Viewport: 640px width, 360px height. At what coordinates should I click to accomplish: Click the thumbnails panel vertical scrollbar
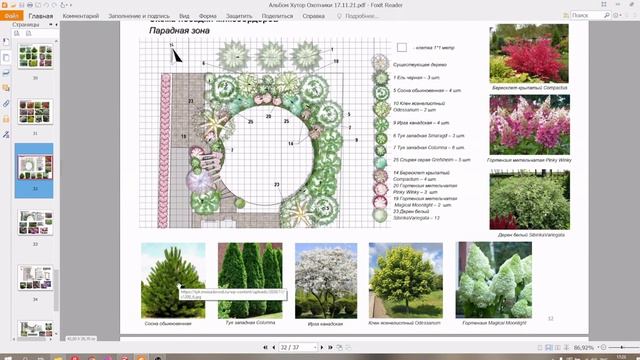click(56, 290)
